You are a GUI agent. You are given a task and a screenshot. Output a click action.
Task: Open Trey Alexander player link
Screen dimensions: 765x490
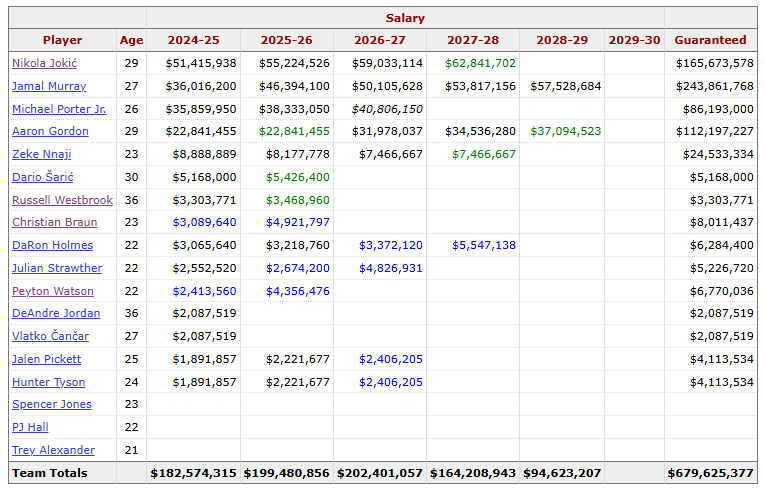(x=53, y=450)
